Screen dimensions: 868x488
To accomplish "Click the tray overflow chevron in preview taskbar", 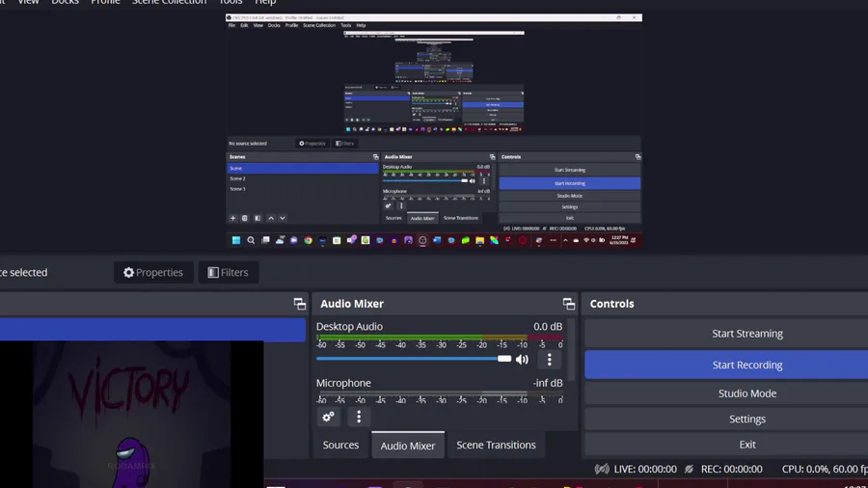I will pos(565,240).
